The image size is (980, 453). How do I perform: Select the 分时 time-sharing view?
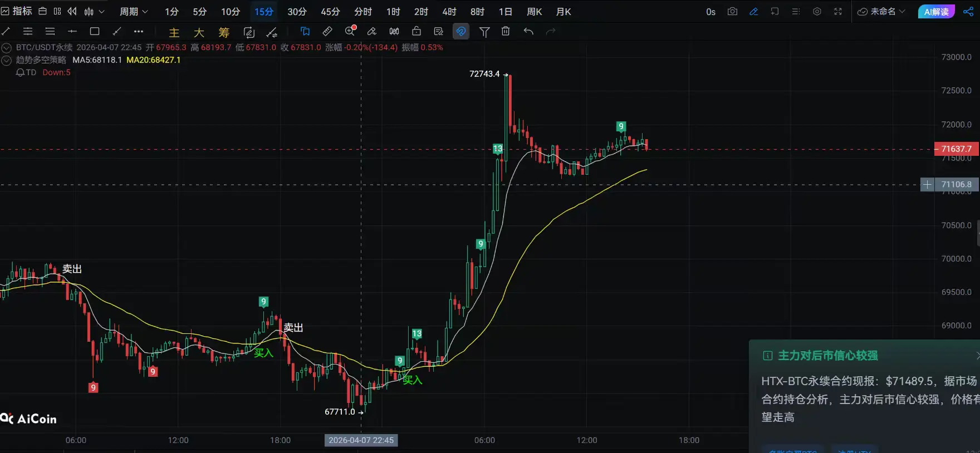(x=363, y=12)
